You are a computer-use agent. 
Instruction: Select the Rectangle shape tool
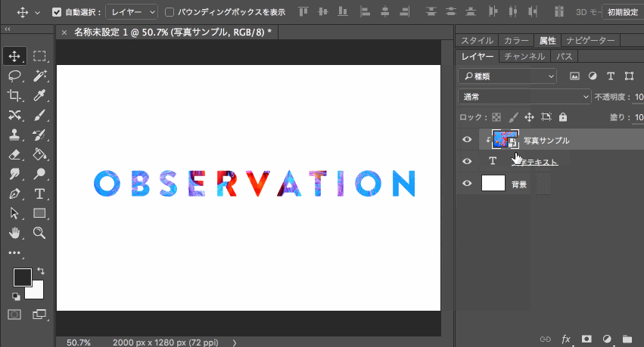pos(39,213)
